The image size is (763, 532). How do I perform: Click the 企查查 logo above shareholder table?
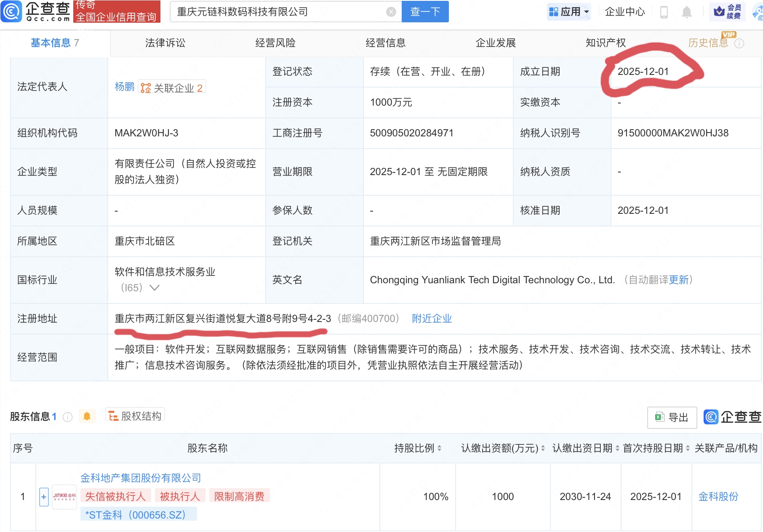[733, 417]
